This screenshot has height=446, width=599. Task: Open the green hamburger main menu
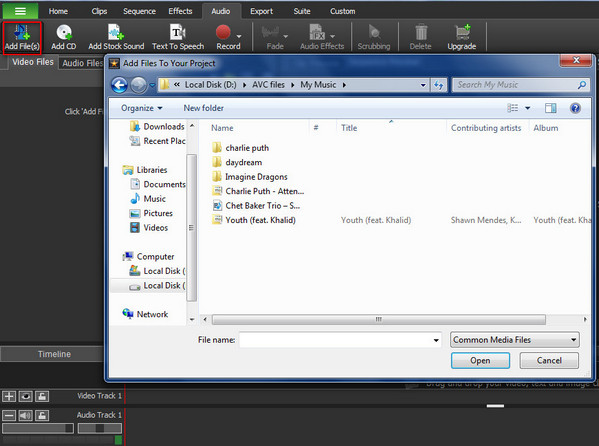tap(20, 11)
